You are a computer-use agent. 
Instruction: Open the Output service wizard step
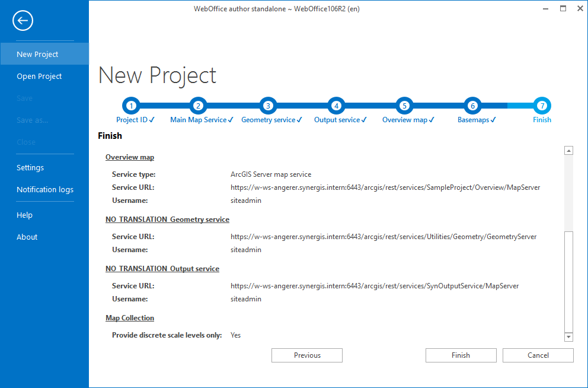[x=335, y=105]
